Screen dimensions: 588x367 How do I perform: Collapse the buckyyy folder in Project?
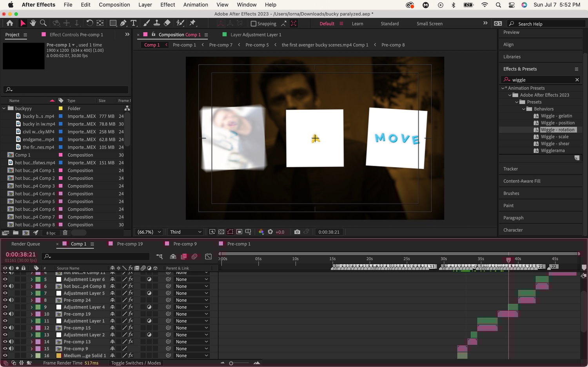click(x=4, y=108)
